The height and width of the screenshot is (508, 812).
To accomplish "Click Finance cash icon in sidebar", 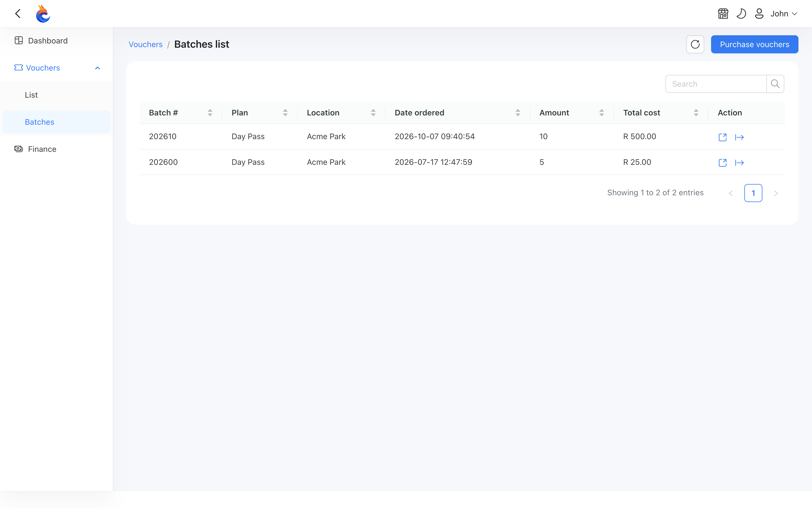I will (18, 148).
